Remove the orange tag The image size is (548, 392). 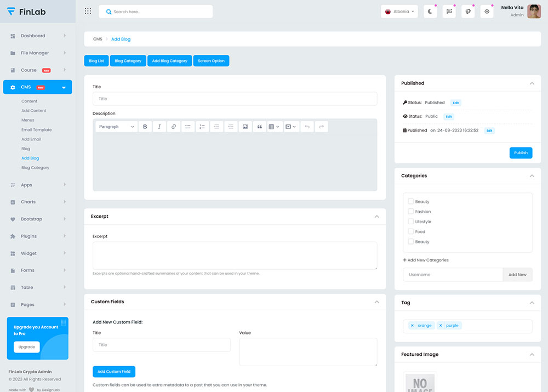tap(412, 326)
